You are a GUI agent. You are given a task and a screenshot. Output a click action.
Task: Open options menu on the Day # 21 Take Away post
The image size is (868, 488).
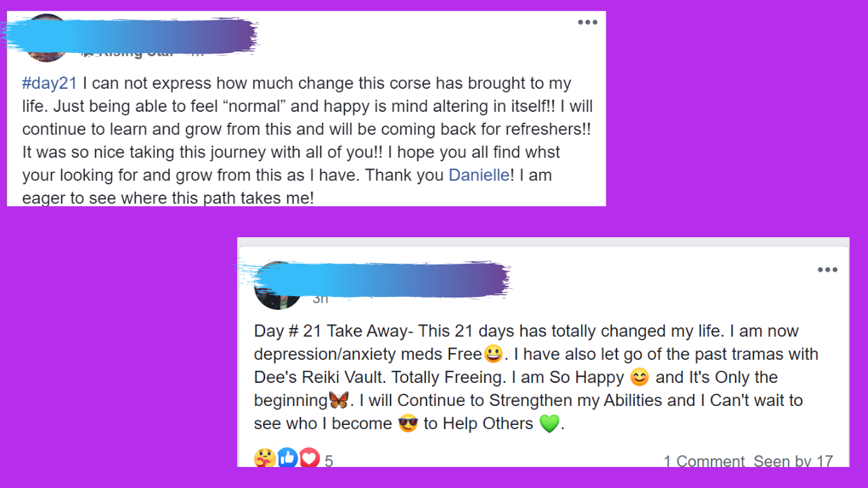tap(827, 270)
